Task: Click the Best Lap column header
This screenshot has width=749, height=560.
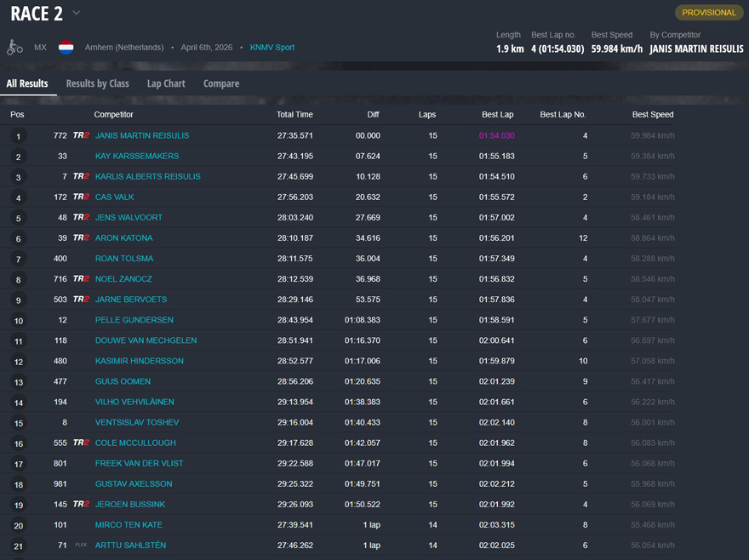Action: coord(497,114)
